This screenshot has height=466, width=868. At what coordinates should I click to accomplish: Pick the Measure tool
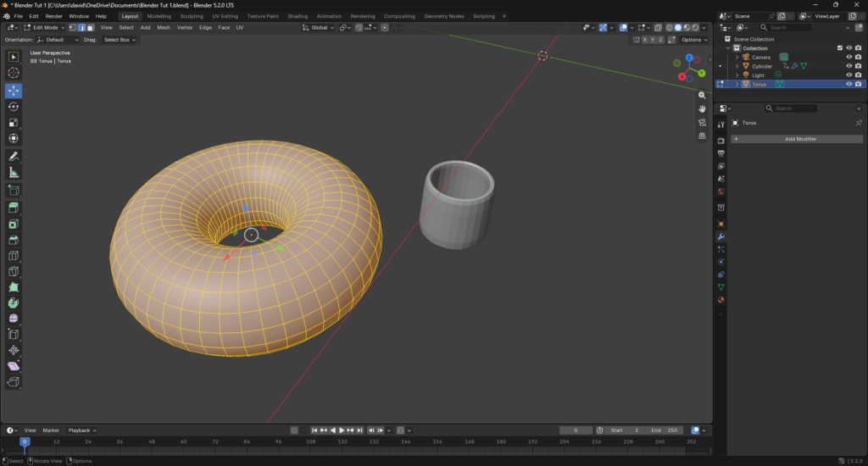click(14, 173)
